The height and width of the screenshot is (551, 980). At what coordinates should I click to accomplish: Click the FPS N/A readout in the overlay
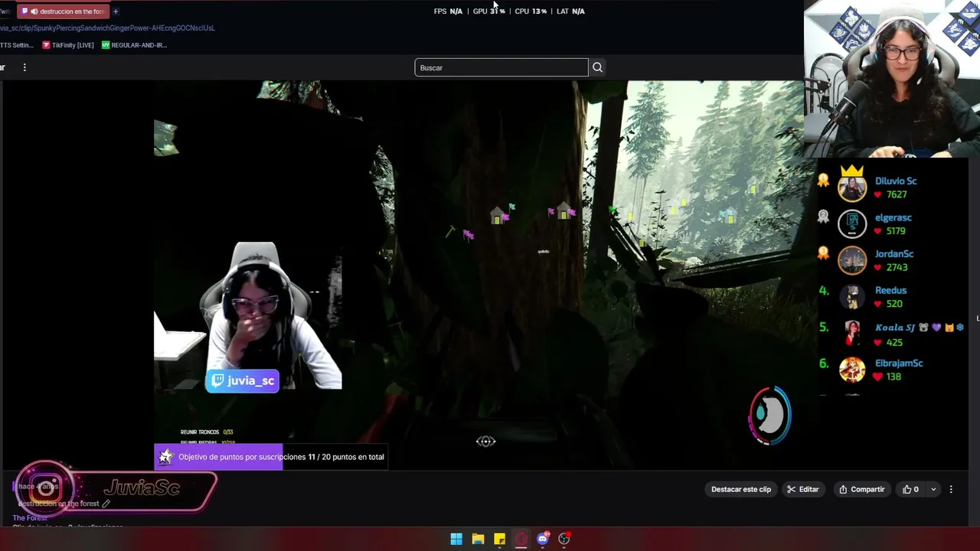click(x=448, y=11)
